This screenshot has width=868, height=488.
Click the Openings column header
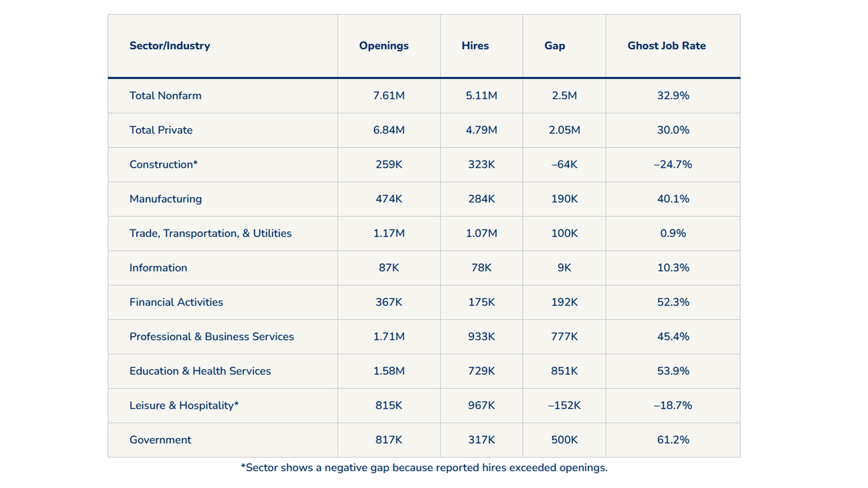tap(384, 46)
